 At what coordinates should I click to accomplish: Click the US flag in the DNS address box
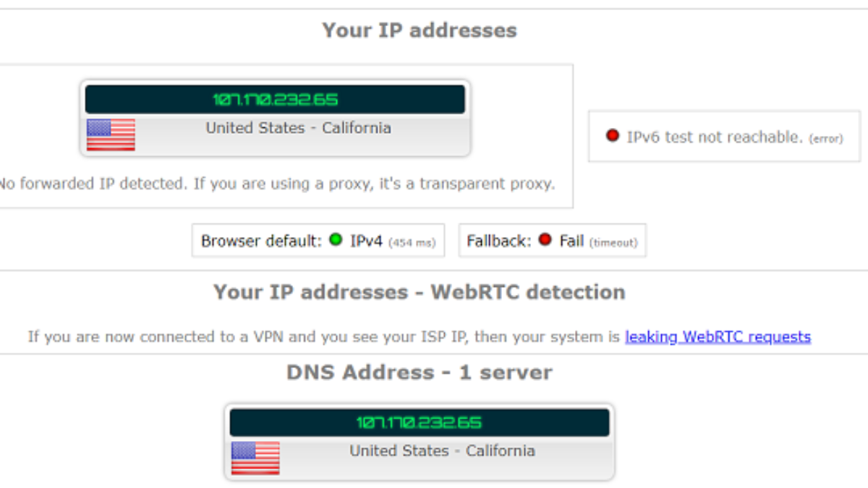coord(255,458)
